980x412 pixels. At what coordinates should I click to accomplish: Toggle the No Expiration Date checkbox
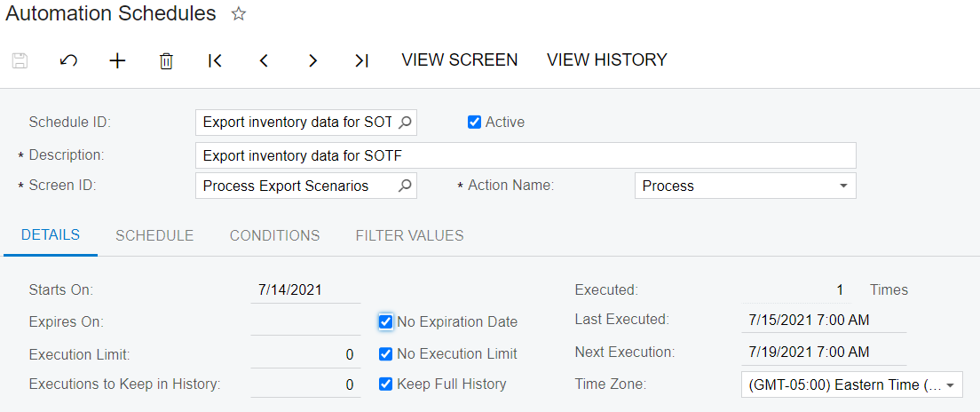click(x=385, y=322)
